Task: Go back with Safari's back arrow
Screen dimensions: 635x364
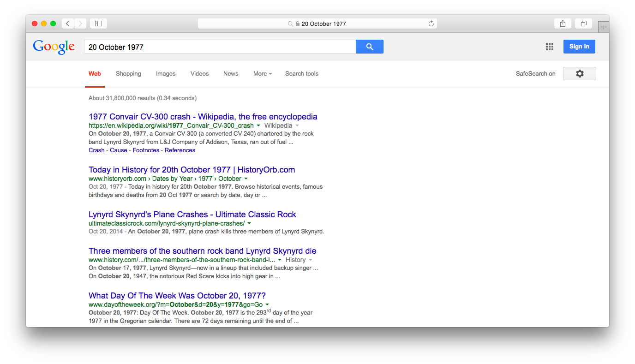Action: 68,24
